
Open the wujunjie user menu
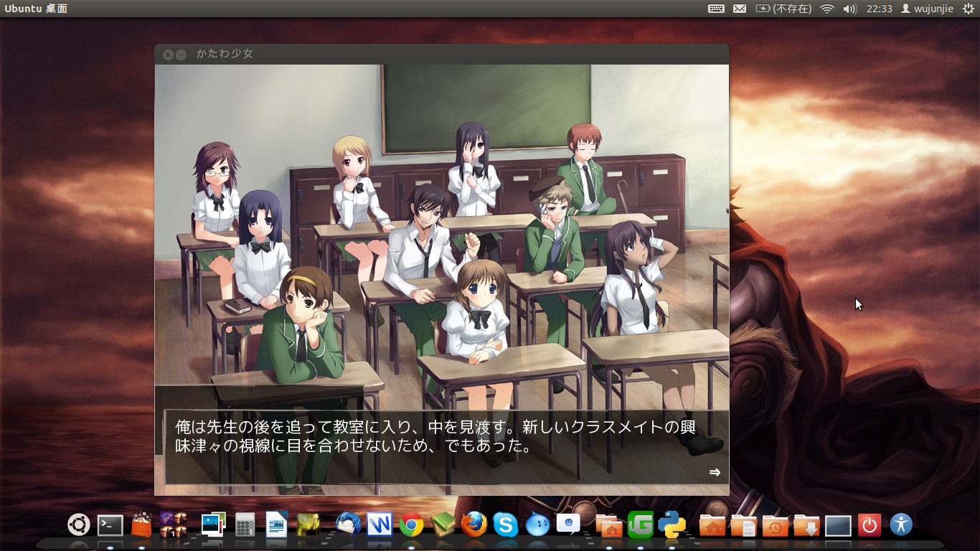(926, 9)
